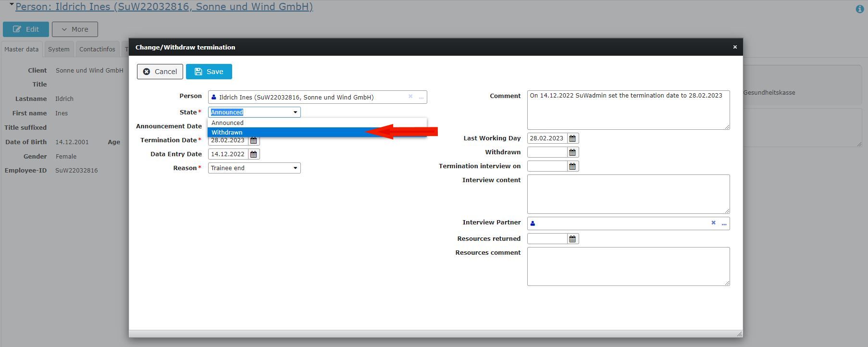Open calendar for Termination interview on
The width and height of the screenshot is (868, 347).
click(572, 166)
